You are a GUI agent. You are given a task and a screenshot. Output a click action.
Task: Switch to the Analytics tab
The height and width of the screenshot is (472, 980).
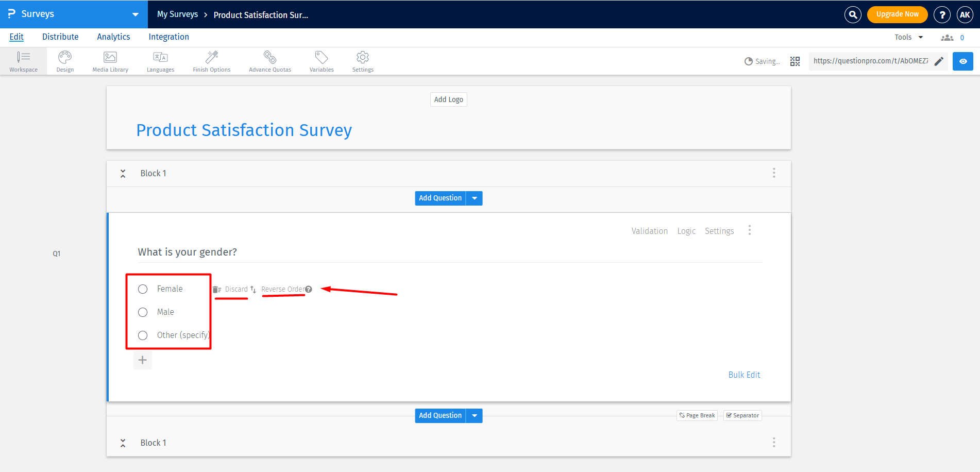pyautogui.click(x=113, y=37)
